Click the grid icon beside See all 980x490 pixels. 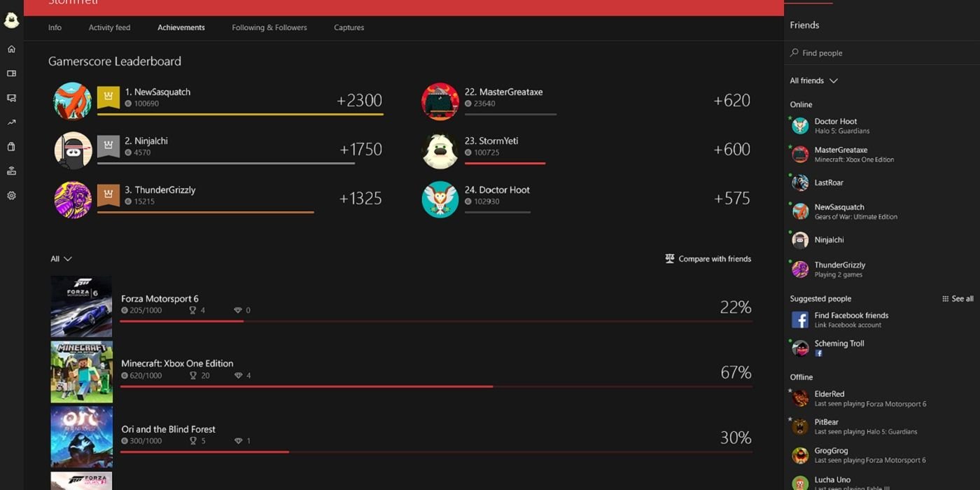pyautogui.click(x=946, y=299)
